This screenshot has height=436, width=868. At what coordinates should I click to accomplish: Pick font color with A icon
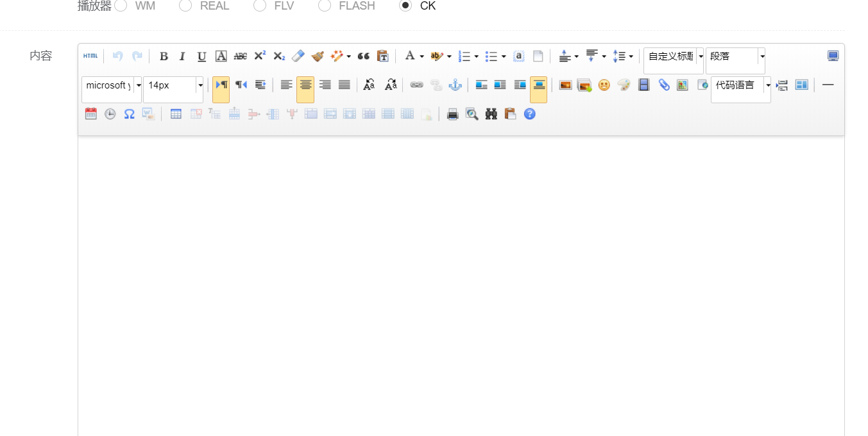[410, 56]
